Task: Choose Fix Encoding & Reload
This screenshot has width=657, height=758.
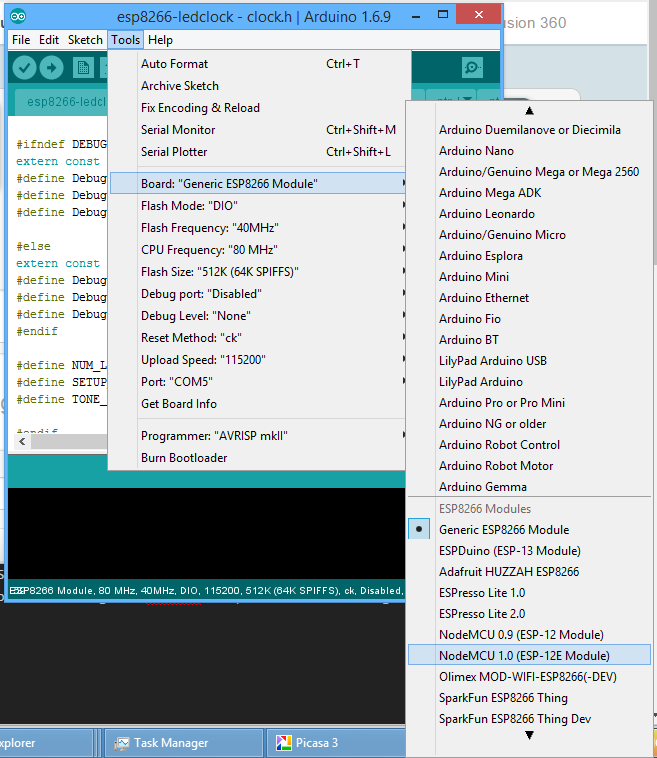Action: (x=258, y=108)
